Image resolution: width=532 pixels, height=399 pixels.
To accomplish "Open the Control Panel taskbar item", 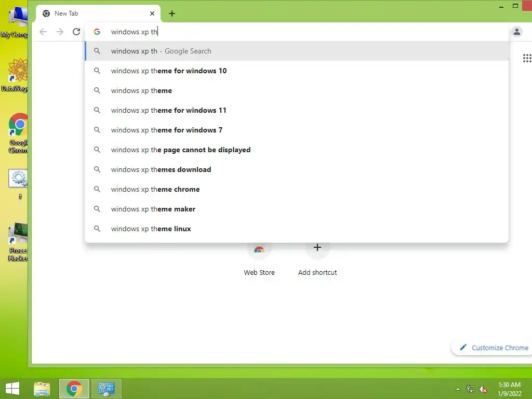I will pos(106,389).
